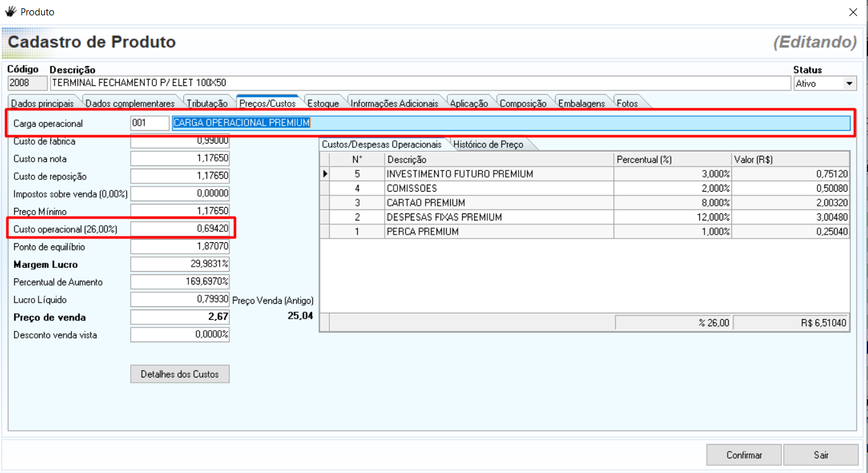Sort by the Descrição column header
The width and height of the screenshot is (868, 473).
pos(499,159)
